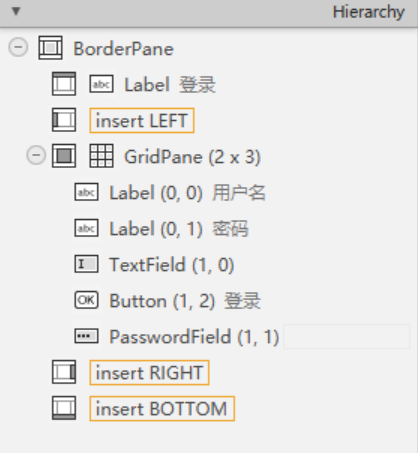This screenshot has height=453, width=418.
Task: Open the Hierarchy panel dropdown arrow
Action: 16,12
